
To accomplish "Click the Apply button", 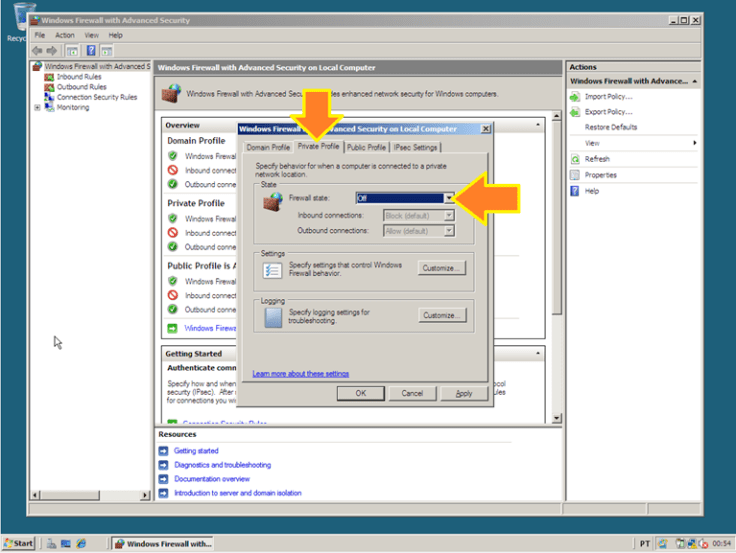I will coord(463,393).
